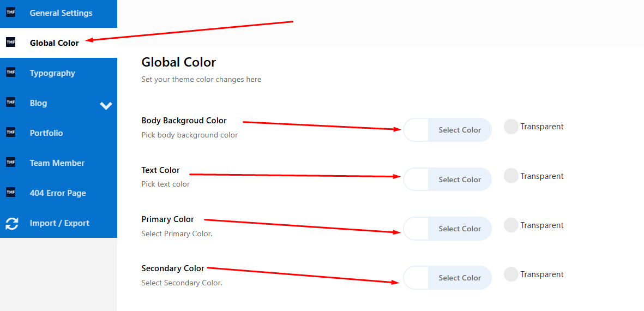The image size is (644, 311).
Task: Click the Primary Color white swatch
Action: [416, 229]
